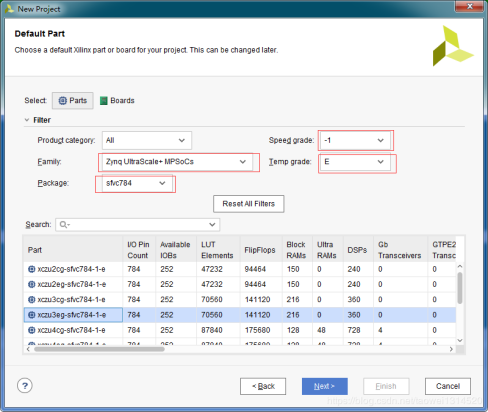Select the Parts toggle button
The height and width of the screenshot is (412, 488).
point(72,101)
